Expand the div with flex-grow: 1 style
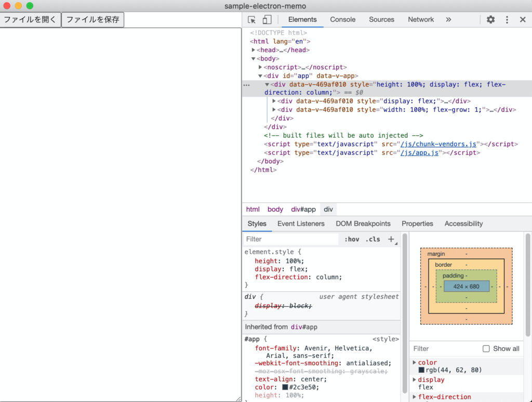532x402 pixels. click(274, 110)
